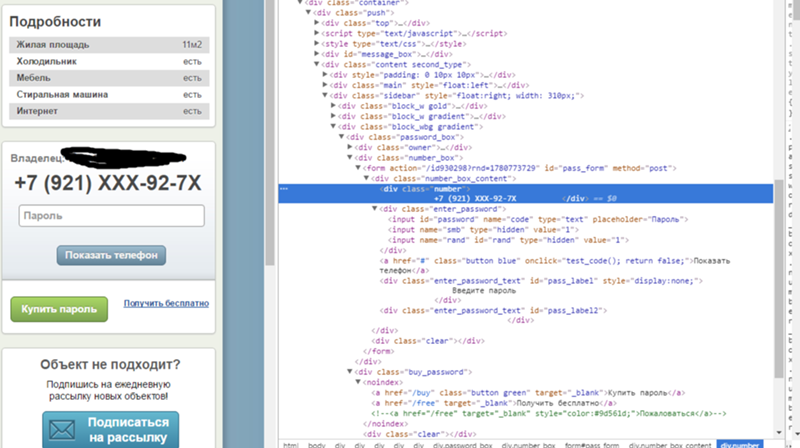The height and width of the screenshot is (448, 800).
Task: Select the highlighted div.number breadcrumb
Action: point(740,445)
